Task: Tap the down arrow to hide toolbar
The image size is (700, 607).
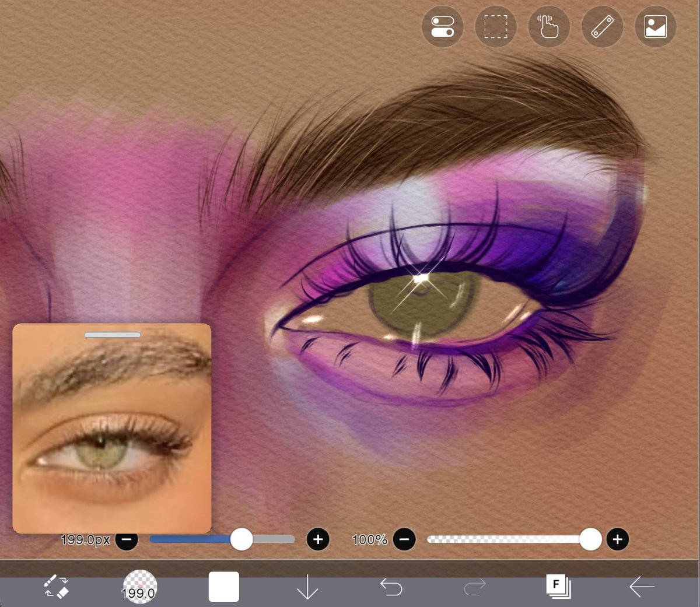Action: point(307,587)
